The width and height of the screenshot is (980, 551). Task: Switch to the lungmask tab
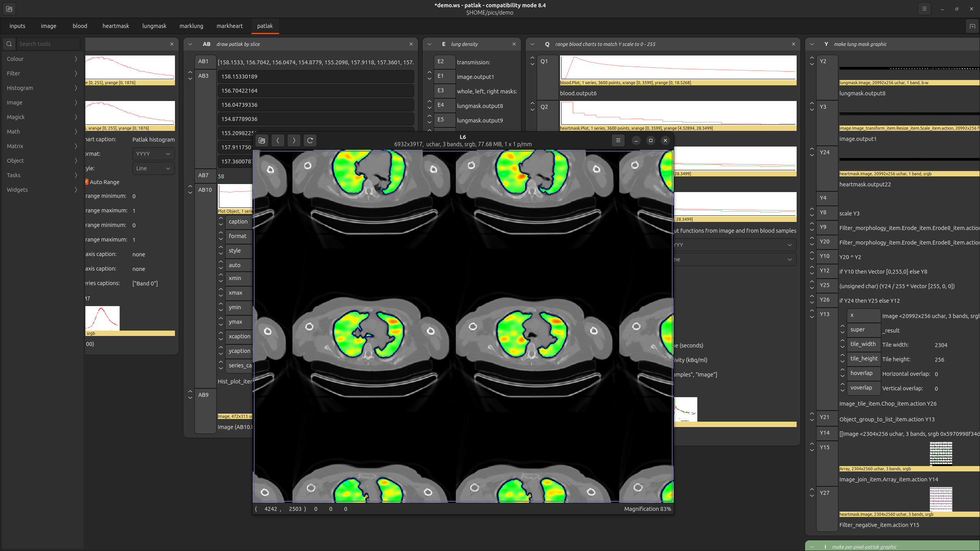pos(154,26)
